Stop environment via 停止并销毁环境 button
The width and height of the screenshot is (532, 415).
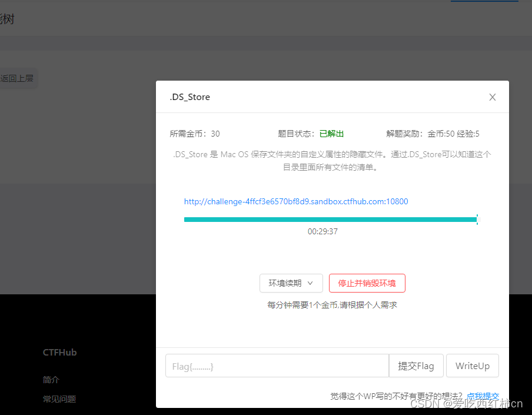[367, 283]
